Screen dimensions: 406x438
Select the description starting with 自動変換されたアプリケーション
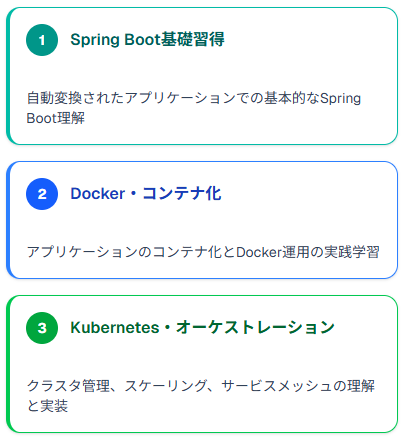point(194,108)
